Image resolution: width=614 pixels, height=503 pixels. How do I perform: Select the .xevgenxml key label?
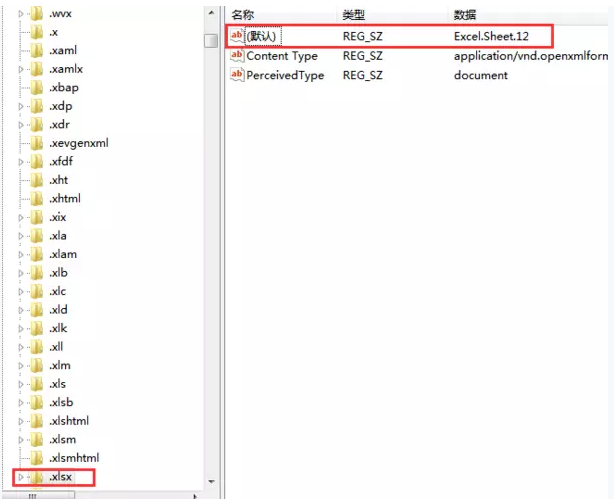click(x=78, y=143)
